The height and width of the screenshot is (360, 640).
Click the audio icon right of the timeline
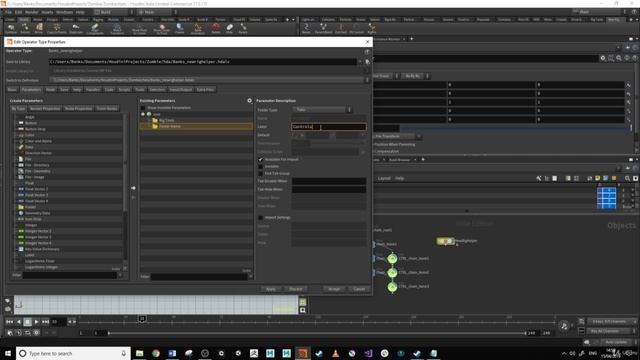(564, 325)
